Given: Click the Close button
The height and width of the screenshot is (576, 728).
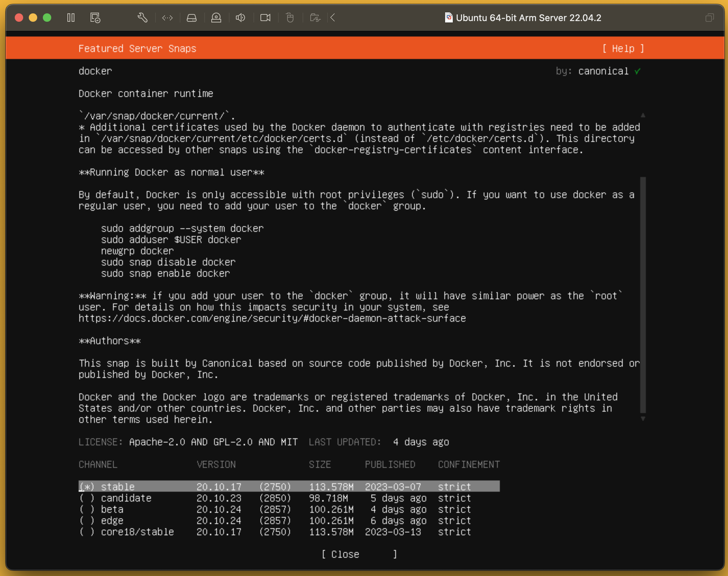Looking at the screenshot, I should [x=359, y=554].
